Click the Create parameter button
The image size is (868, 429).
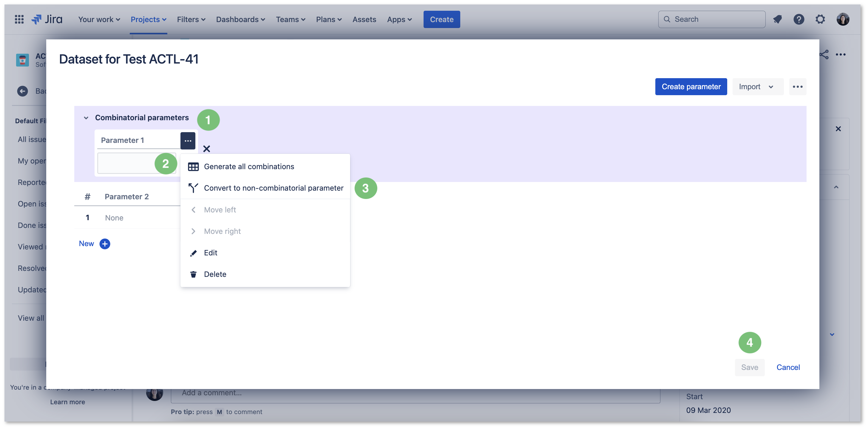[x=691, y=87]
